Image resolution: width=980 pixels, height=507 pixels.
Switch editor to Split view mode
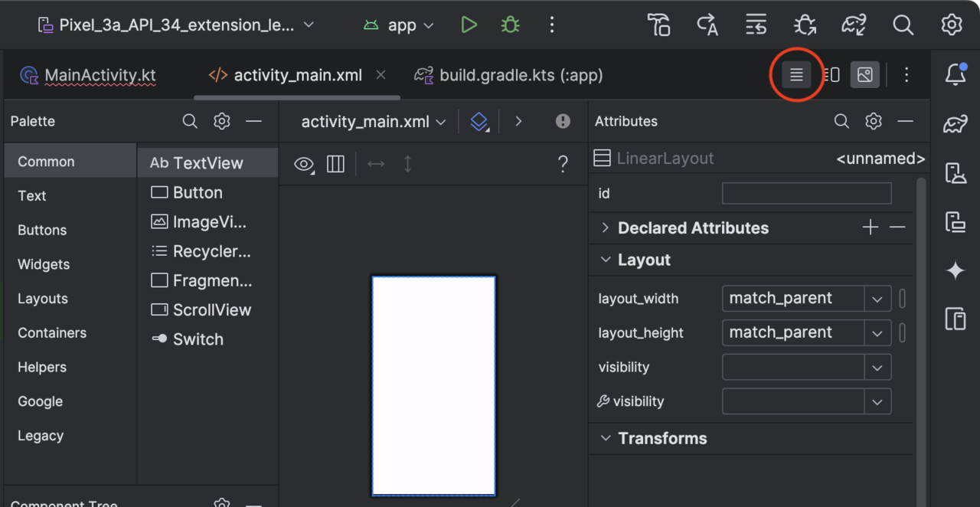point(831,75)
